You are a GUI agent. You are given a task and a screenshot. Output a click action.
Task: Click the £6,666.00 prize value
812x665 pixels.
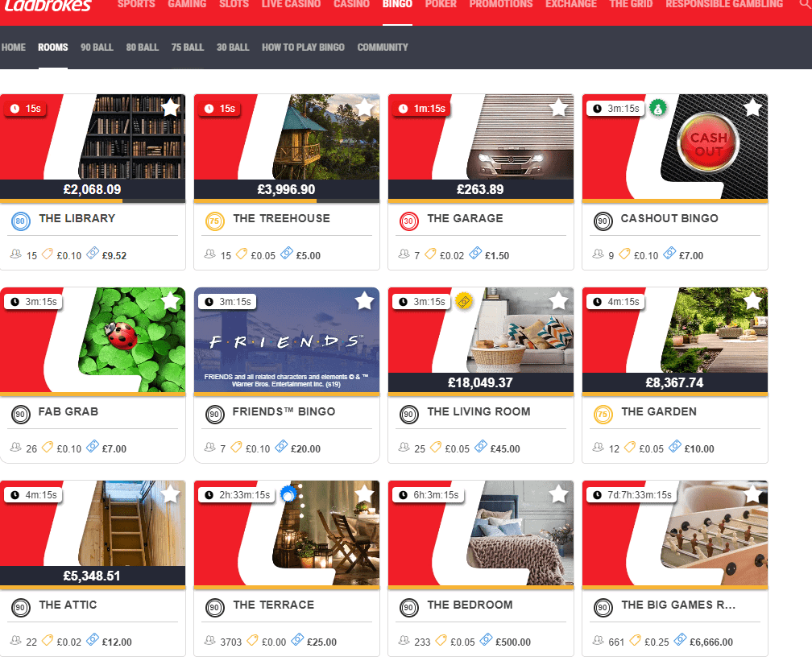point(711,642)
